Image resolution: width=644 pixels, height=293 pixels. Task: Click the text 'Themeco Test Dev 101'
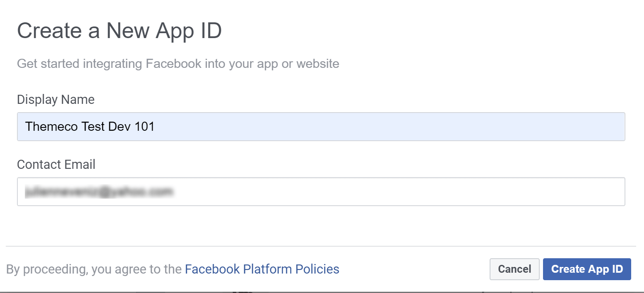(90, 127)
